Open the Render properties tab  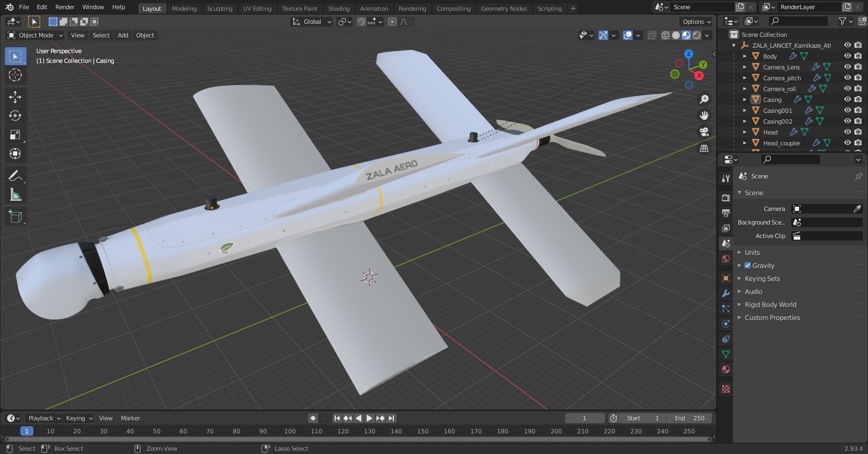(726, 198)
